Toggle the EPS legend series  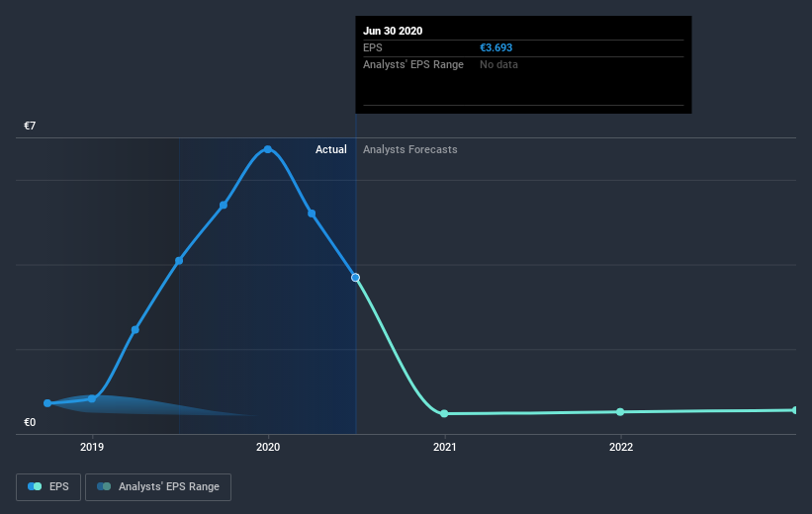point(48,487)
